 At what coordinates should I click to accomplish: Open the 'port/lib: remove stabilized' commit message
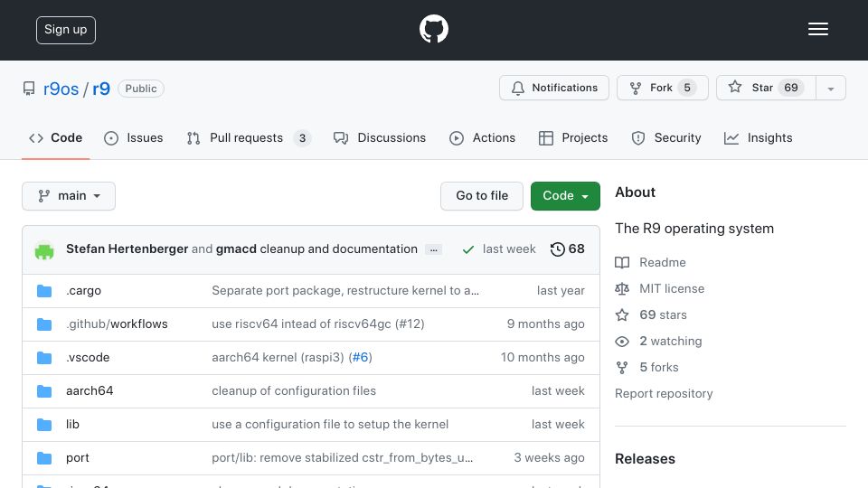[x=342, y=458]
